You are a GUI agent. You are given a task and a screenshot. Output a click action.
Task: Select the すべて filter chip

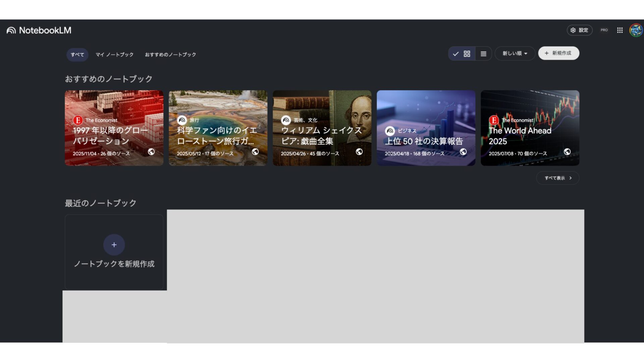[77, 55]
